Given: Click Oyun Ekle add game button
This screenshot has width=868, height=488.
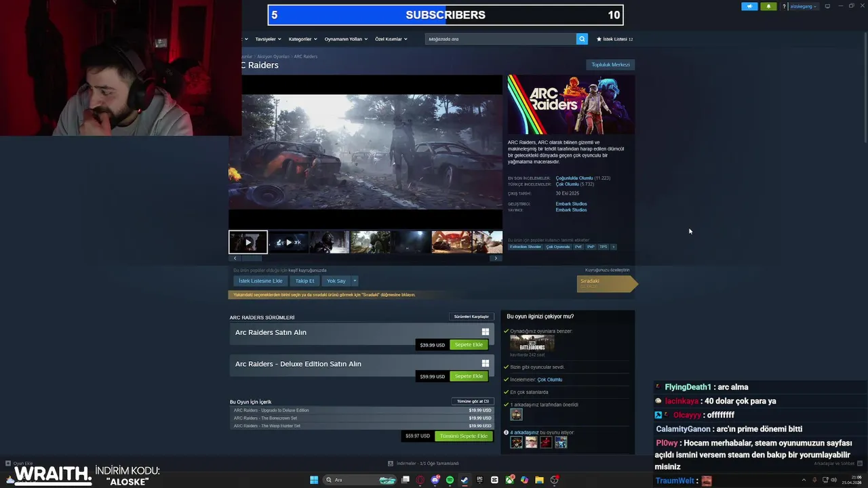Looking at the screenshot, I should tap(20, 464).
